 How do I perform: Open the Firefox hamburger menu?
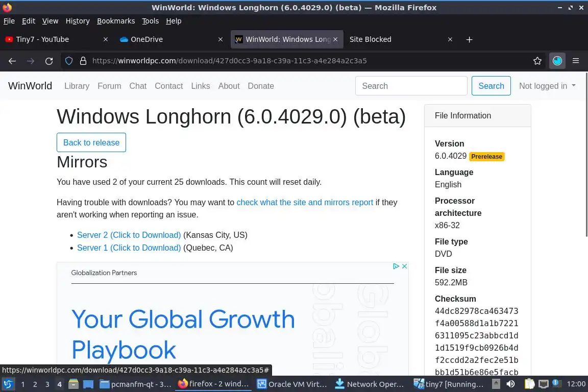pos(576,61)
